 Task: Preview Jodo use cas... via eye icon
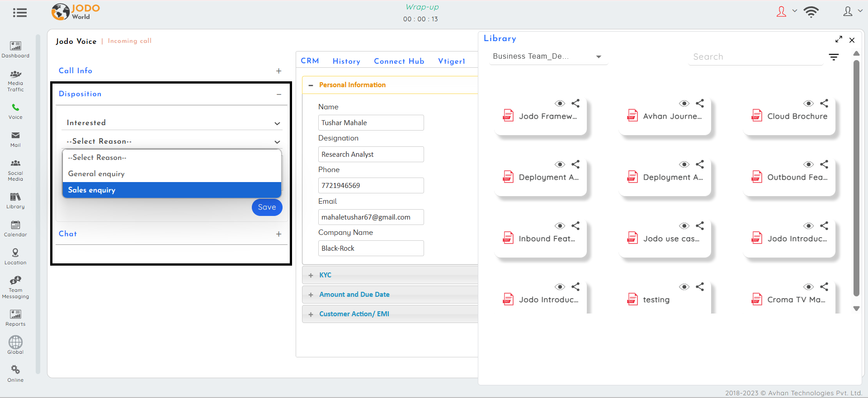pyautogui.click(x=684, y=226)
